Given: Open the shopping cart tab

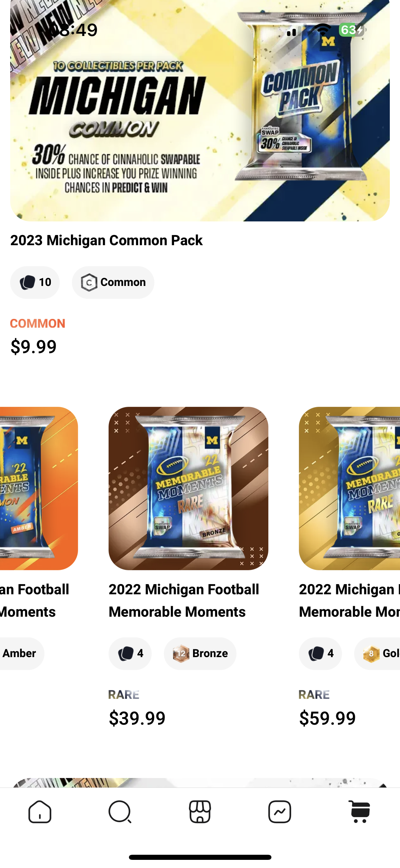Looking at the screenshot, I should [x=360, y=812].
